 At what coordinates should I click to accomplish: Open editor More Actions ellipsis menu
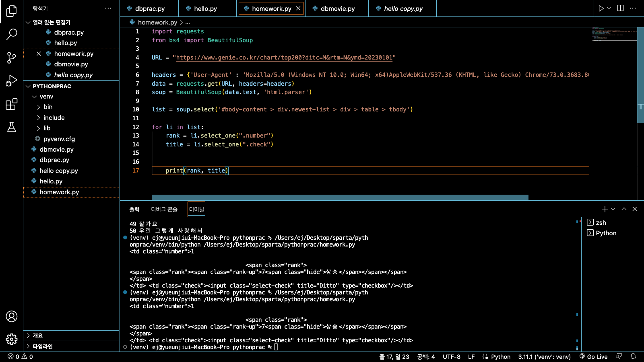tap(633, 8)
